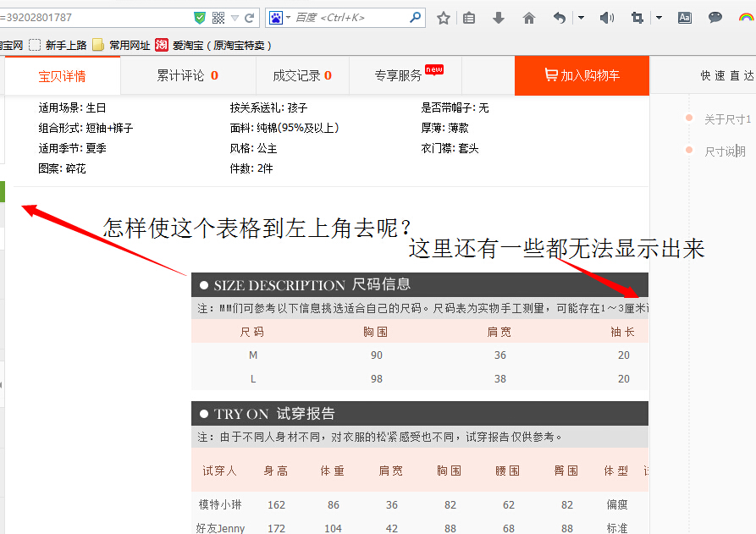Jump to 尺寸说明 in quick navigation
Screen dimensions: 756x534
pyautogui.click(x=725, y=151)
